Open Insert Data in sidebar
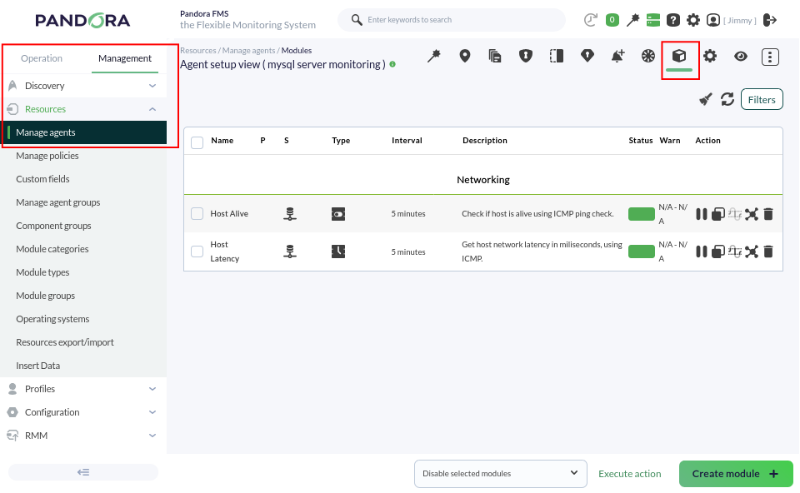This screenshot has height=493, width=800. click(x=38, y=366)
